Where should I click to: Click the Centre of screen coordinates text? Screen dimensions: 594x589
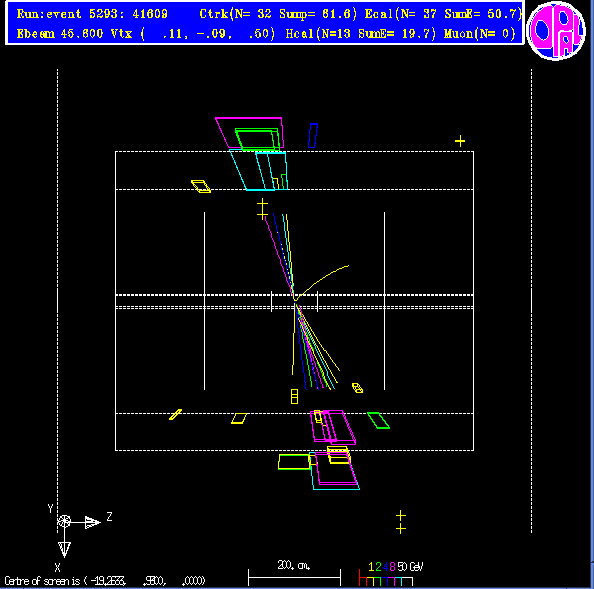105,580
